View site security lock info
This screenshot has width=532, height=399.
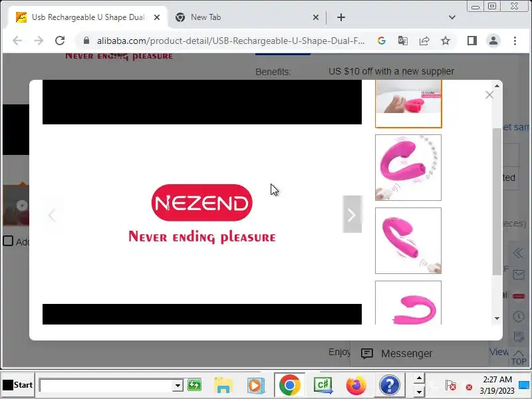[x=86, y=41]
